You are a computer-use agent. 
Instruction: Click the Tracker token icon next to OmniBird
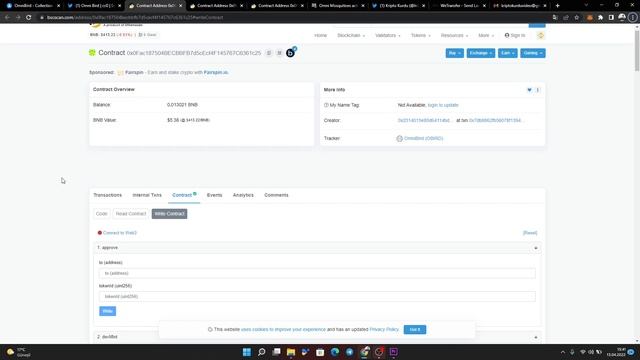coord(400,138)
